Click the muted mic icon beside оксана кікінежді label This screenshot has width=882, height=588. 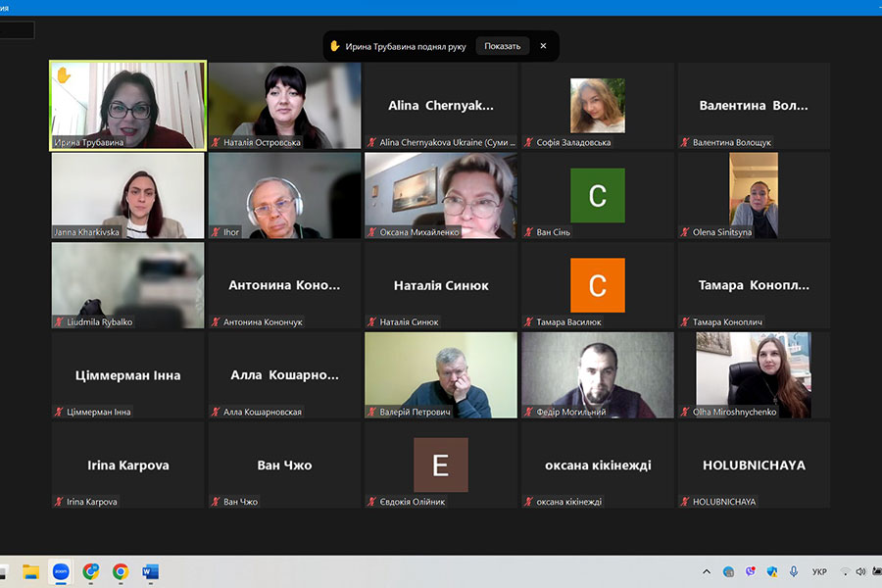[x=528, y=502]
